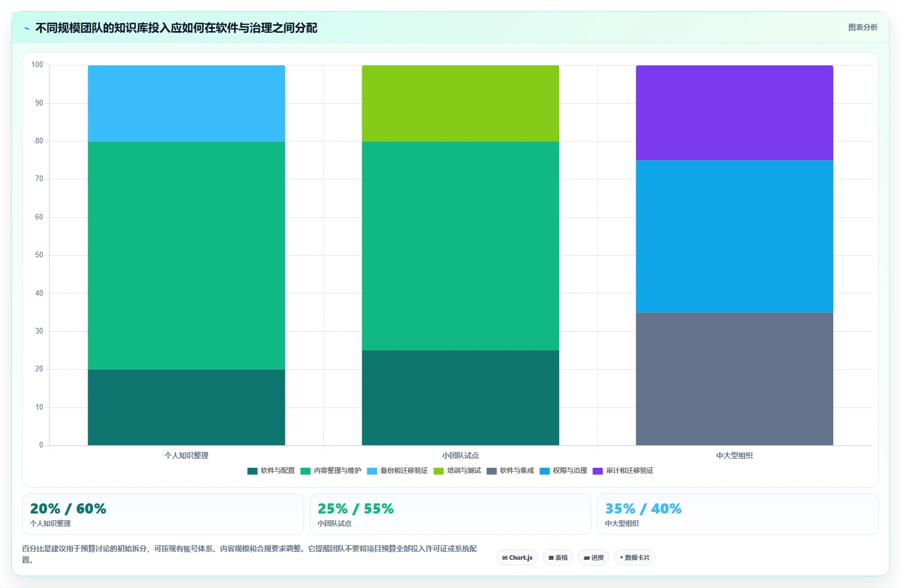The image size is (901, 588).
Task: Click the 进度 tag
Action: (594, 558)
